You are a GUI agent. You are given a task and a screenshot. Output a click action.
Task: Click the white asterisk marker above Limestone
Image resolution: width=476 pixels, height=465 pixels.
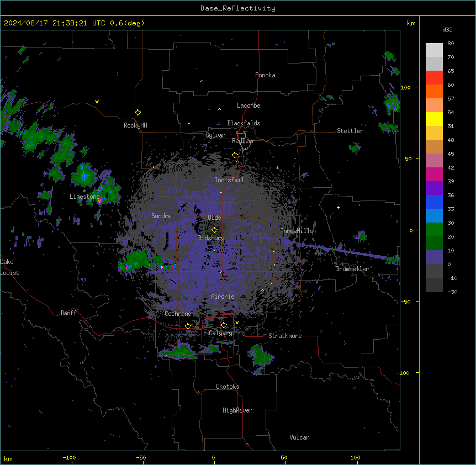(x=84, y=191)
